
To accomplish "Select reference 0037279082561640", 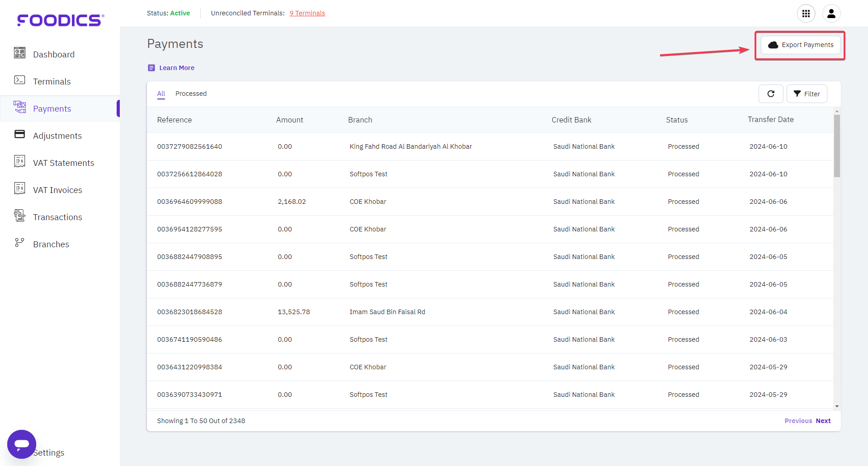I will [x=189, y=146].
